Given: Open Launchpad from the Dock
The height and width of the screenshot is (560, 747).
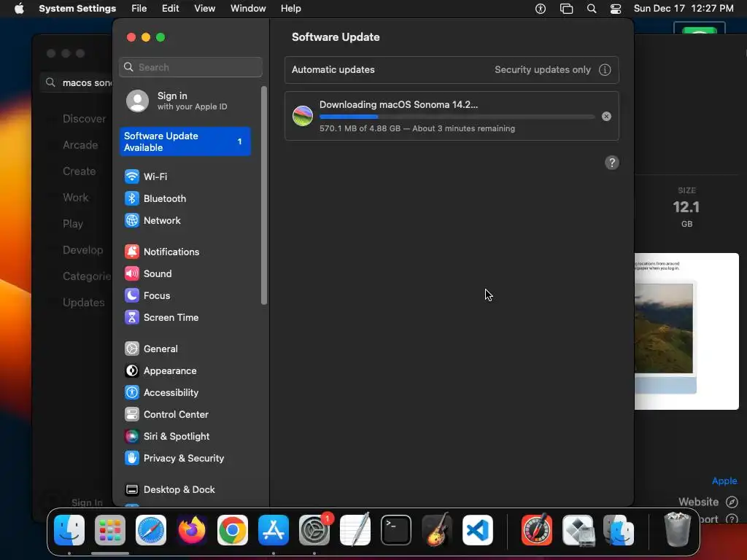Looking at the screenshot, I should pos(110,530).
